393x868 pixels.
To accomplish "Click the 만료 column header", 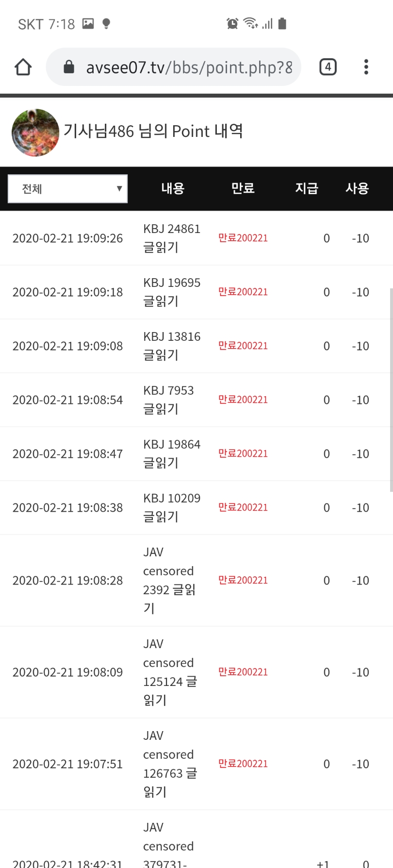I will [x=243, y=188].
